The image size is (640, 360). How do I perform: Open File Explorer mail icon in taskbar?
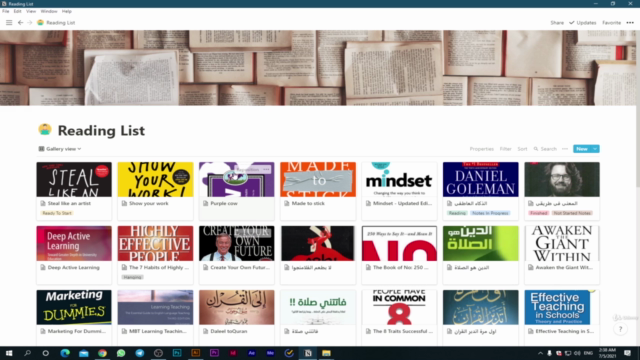point(84,353)
